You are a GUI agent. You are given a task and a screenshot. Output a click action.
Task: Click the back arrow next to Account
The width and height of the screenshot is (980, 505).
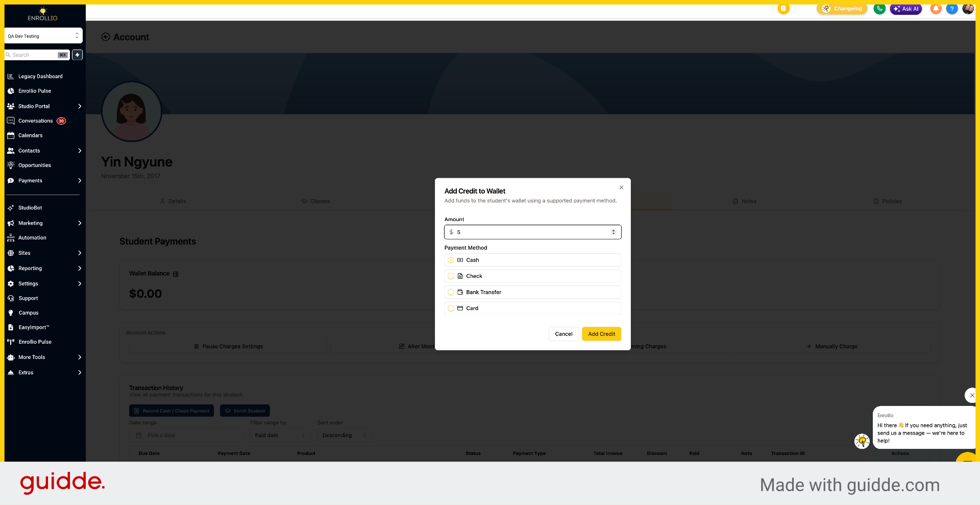(x=106, y=37)
